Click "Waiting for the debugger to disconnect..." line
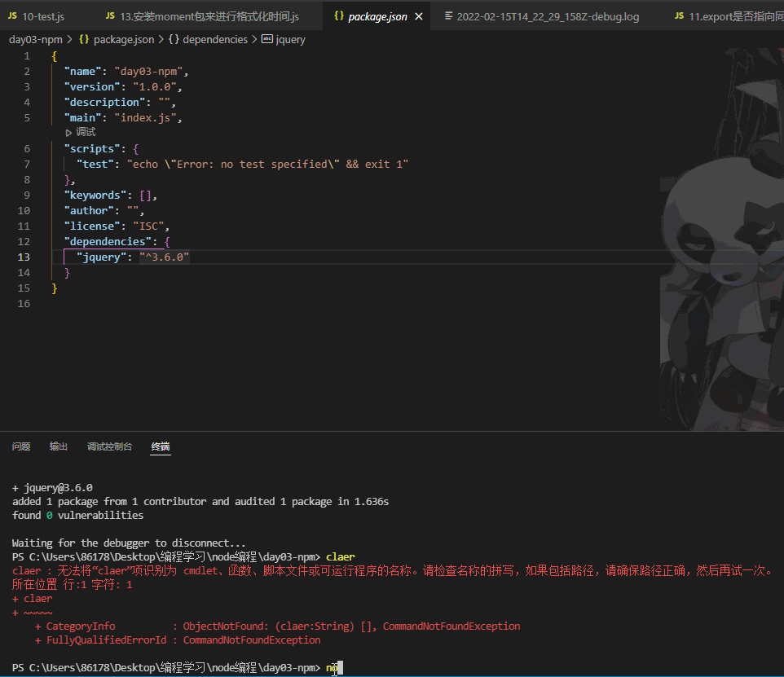The width and height of the screenshot is (784, 677). [x=129, y=543]
